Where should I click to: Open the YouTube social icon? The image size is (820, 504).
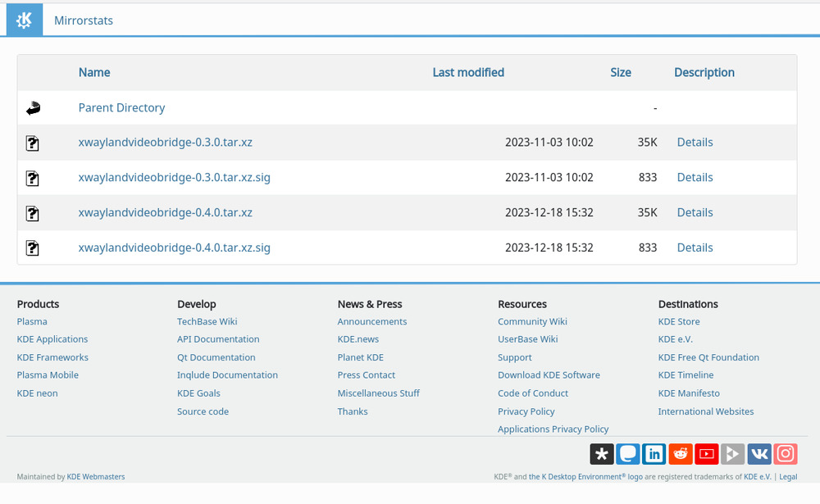pyautogui.click(x=707, y=453)
